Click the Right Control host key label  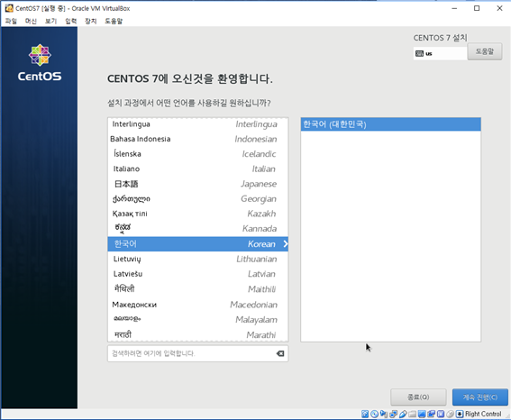point(483,414)
